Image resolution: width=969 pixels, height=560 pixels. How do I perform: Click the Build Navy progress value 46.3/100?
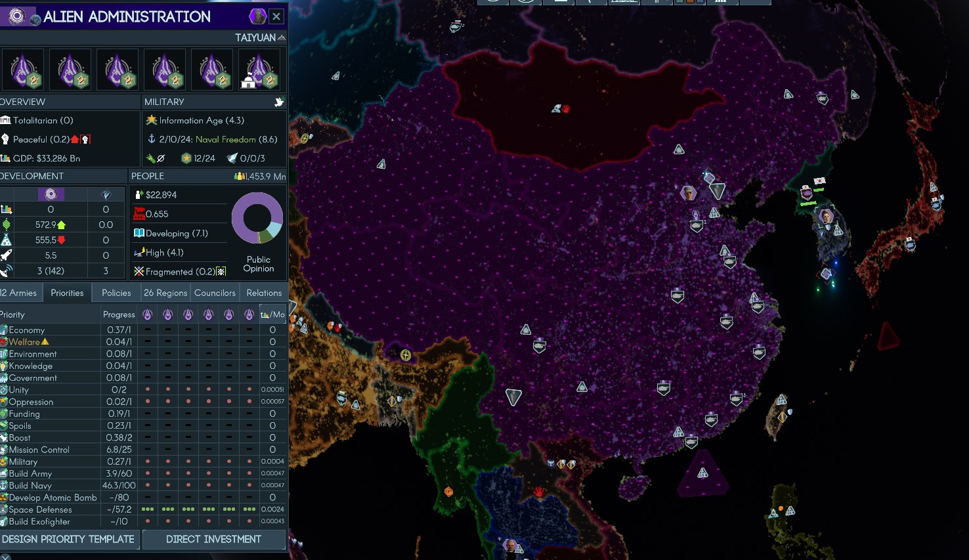(119, 486)
